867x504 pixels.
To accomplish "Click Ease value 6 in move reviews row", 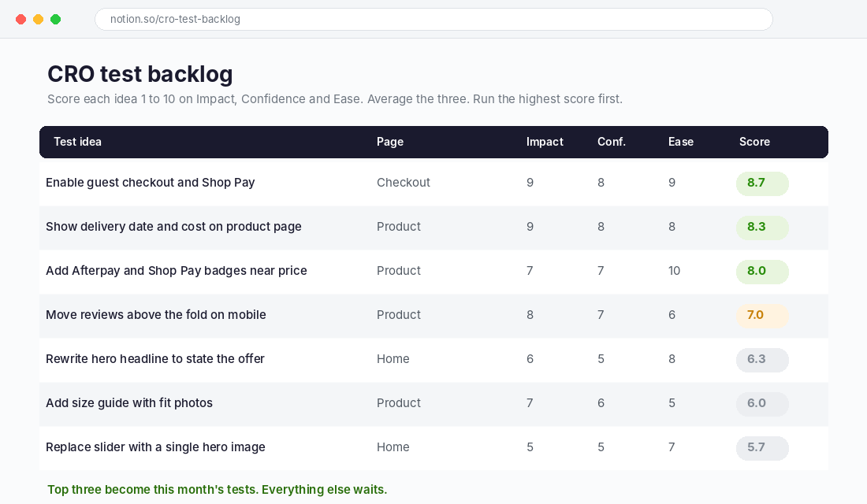I will click(x=672, y=315).
